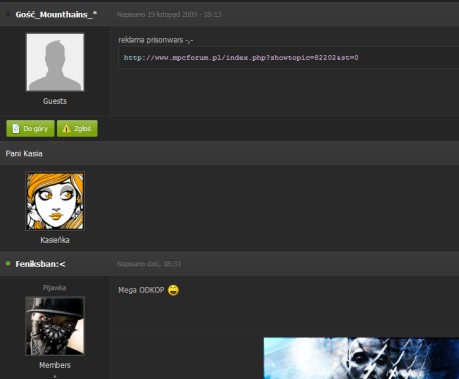459x379 pixels.
Task: Click the Members group label
Action: click(x=55, y=365)
